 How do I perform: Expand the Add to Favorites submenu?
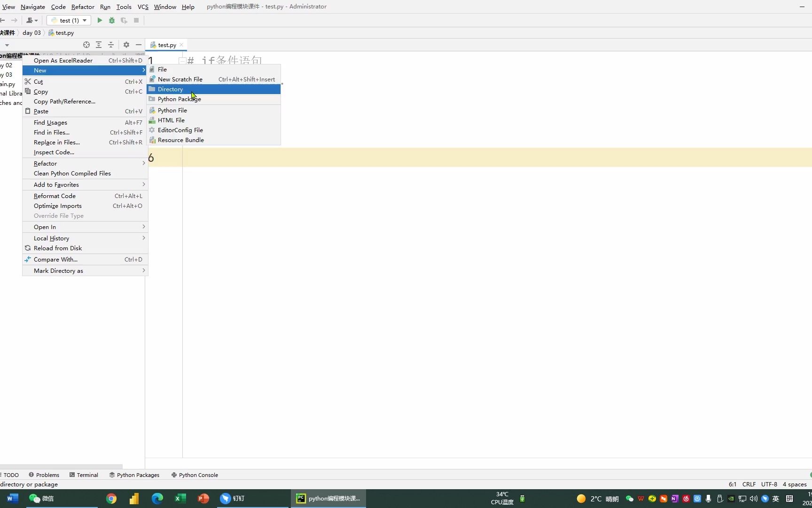(85, 184)
